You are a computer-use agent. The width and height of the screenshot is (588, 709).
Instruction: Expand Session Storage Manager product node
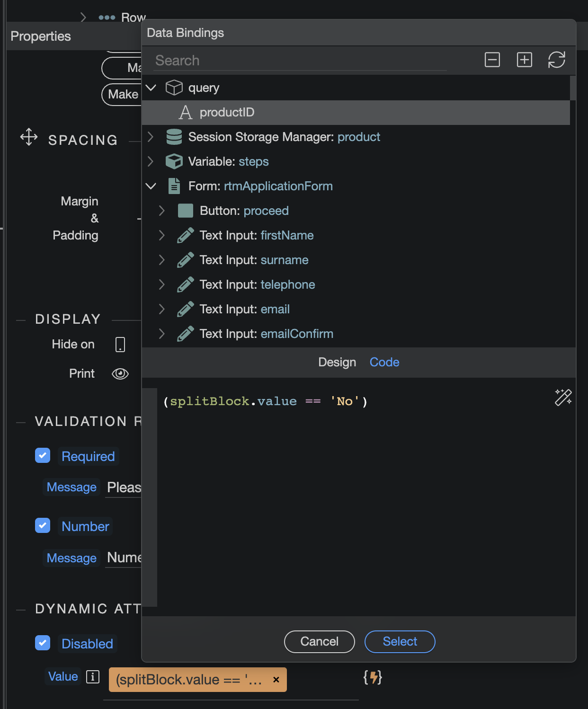pyautogui.click(x=151, y=137)
